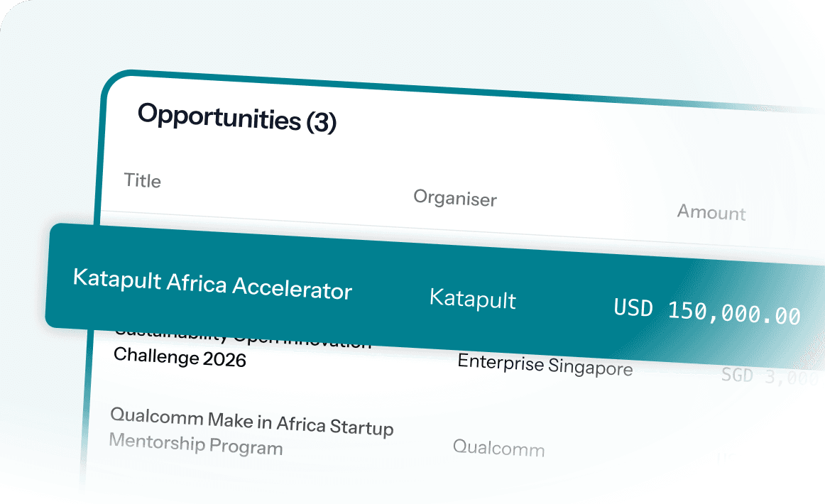Click the word Singapore in organiser cell
This screenshot has height=504, width=825.
tap(590, 366)
